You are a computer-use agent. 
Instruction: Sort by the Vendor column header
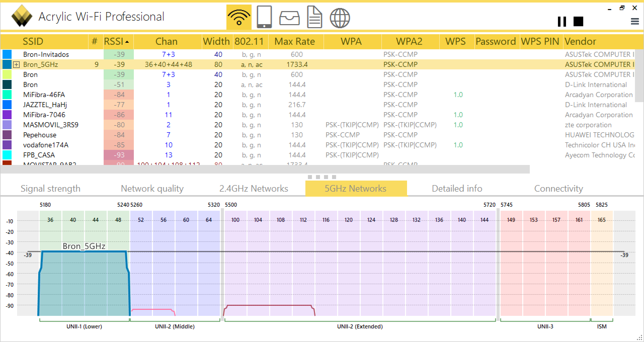[580, 41]
